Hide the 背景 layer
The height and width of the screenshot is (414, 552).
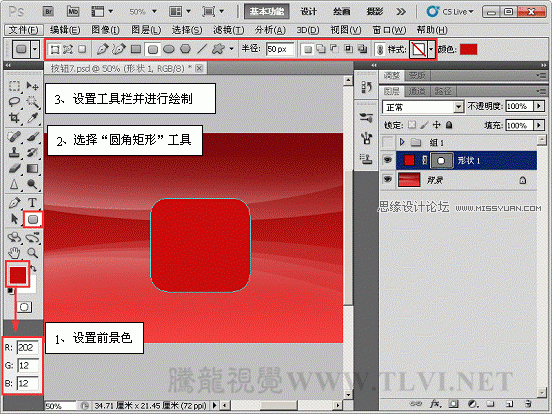(x=388, y=180)
